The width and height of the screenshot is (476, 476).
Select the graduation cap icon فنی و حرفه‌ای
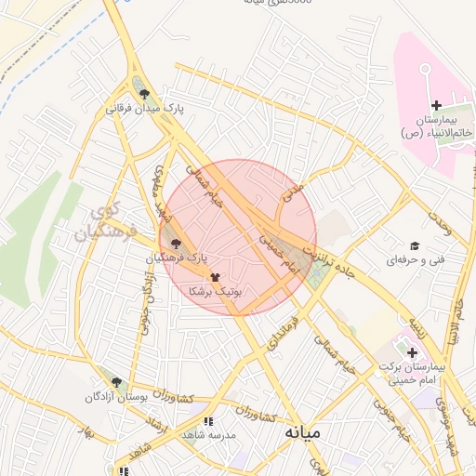[415, 246]
